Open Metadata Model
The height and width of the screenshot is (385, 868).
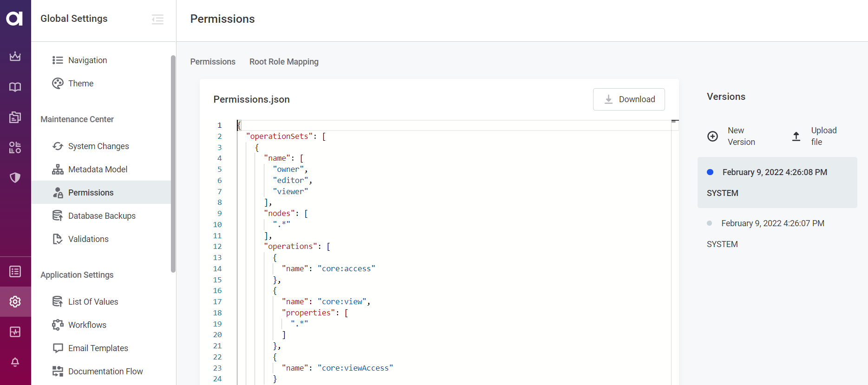[98, 170]
